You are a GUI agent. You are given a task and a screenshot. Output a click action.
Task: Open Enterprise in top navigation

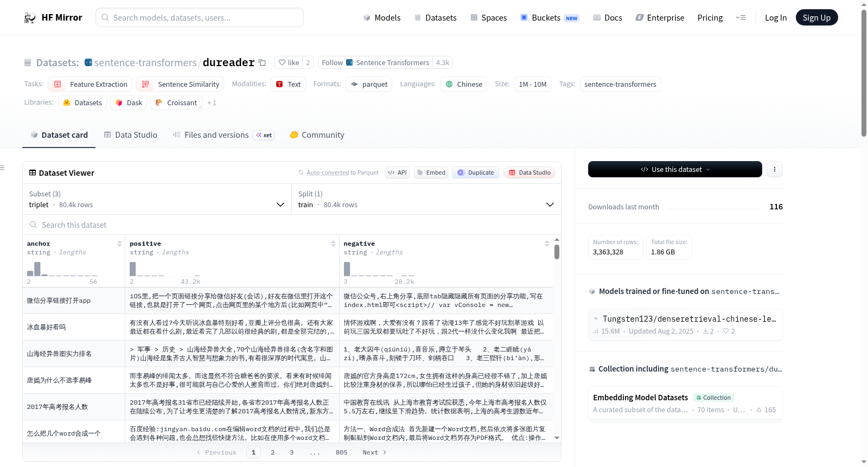tap(660, 18)
